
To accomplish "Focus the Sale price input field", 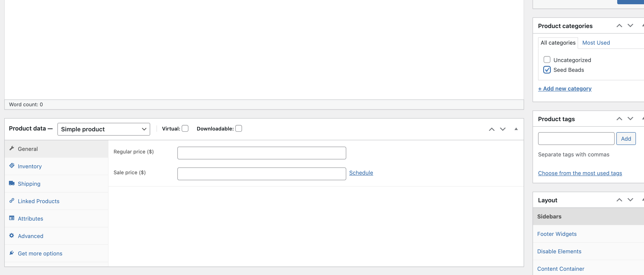I will coord(262,174).
